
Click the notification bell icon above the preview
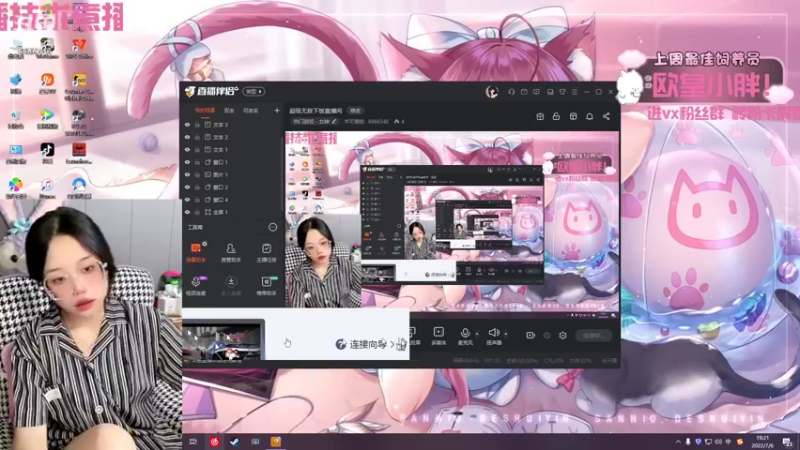click(x=589, y=116)
